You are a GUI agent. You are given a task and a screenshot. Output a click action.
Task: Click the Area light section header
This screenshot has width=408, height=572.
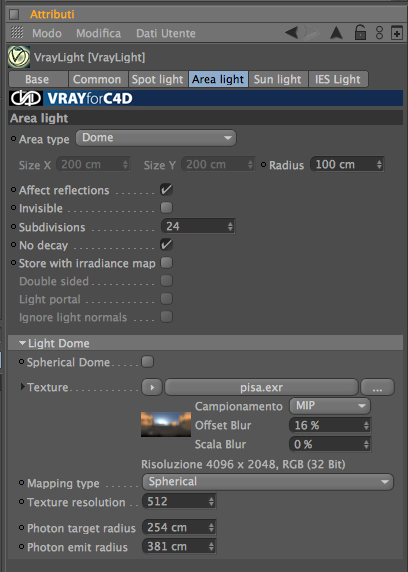tap(205, 118)
